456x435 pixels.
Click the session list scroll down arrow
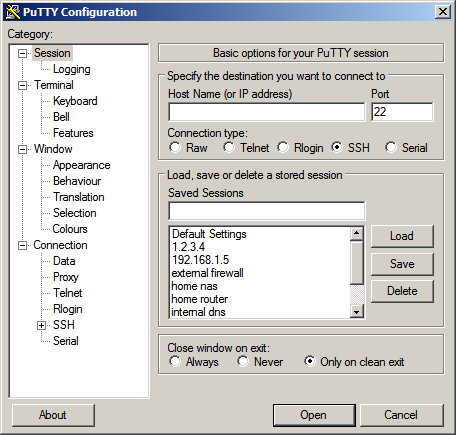357,312
